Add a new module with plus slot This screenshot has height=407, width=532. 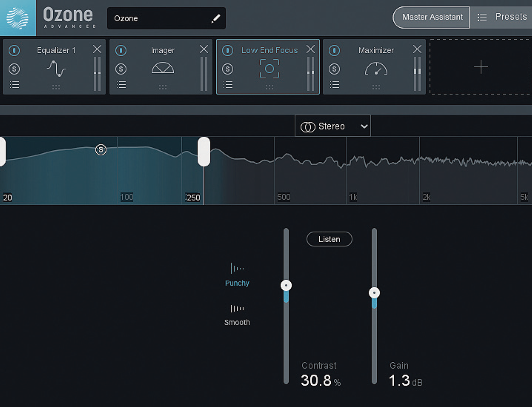click(x=481, y=67)
